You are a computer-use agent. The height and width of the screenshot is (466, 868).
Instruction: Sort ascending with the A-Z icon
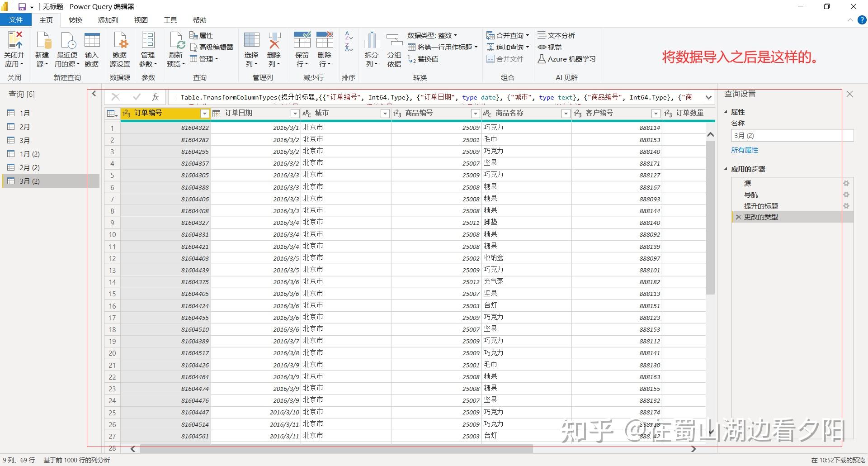pyautogui.click(x=349, y=35)
